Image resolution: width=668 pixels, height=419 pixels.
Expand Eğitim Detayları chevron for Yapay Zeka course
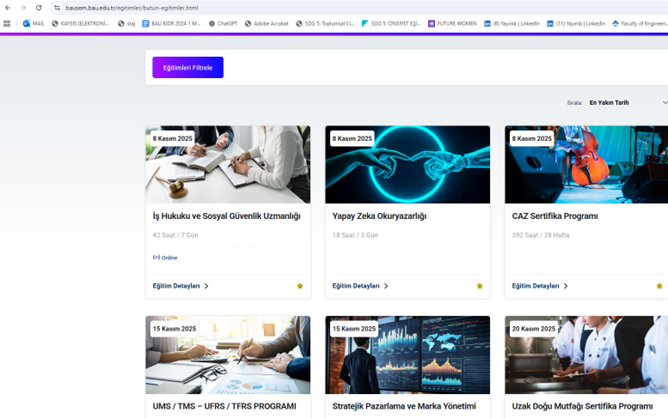[386, 286]
